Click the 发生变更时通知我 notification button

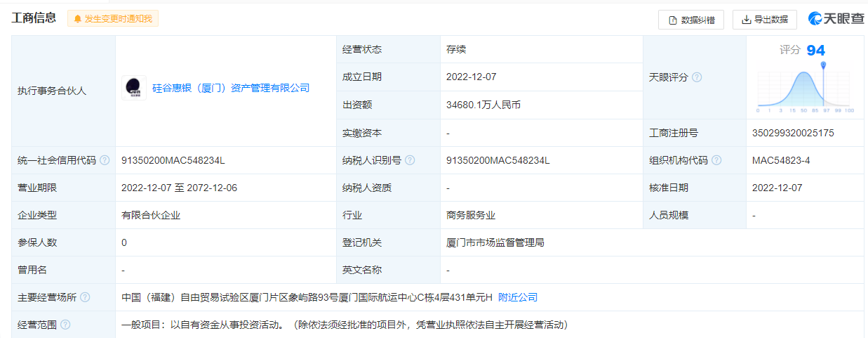click(113, 18)
